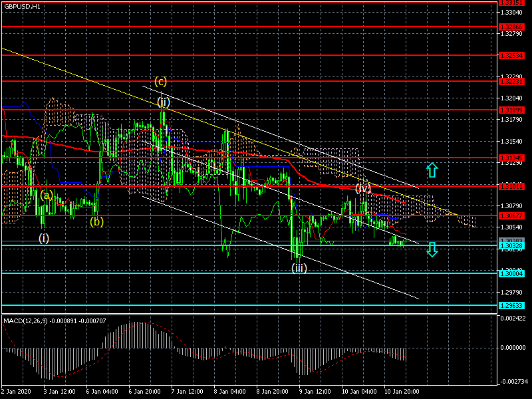
Task: Click the 1.30790 price scale value
Action: 511,206
